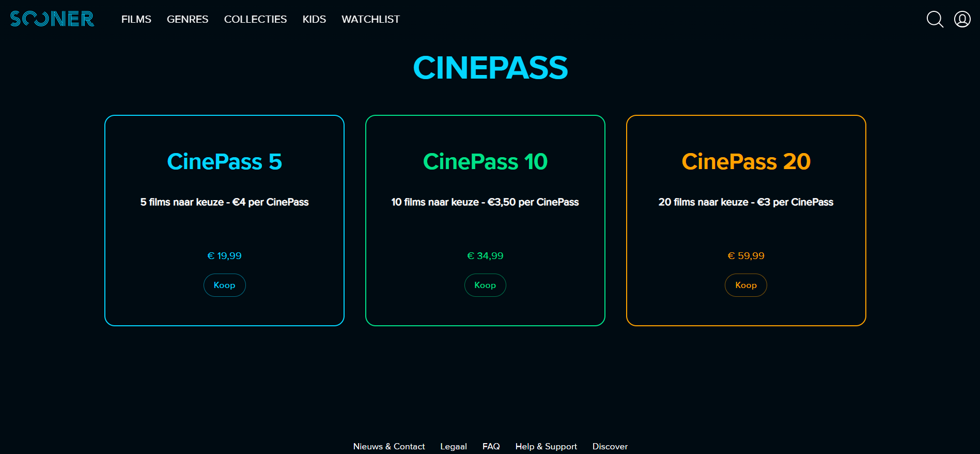Open the Kids section

click(x=314, y=19)
